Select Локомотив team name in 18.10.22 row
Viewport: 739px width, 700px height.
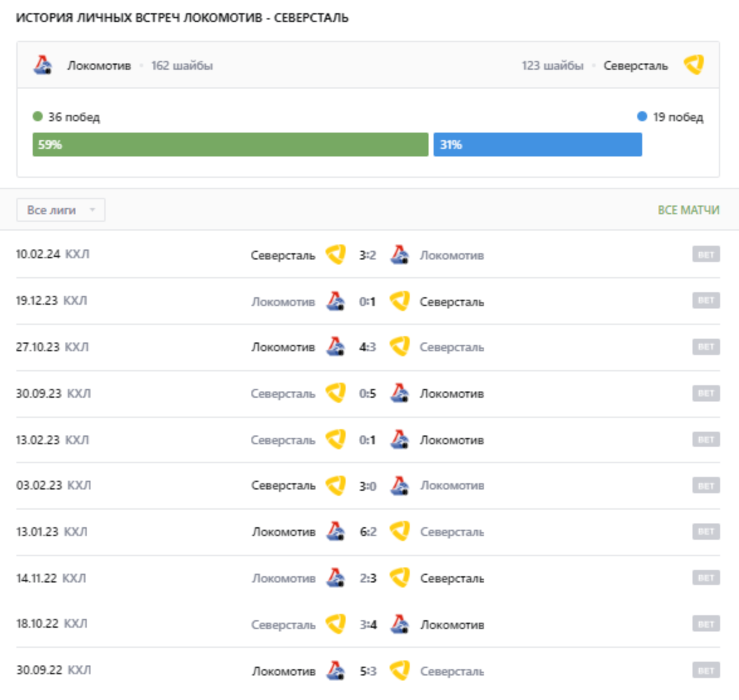(452, 625)
